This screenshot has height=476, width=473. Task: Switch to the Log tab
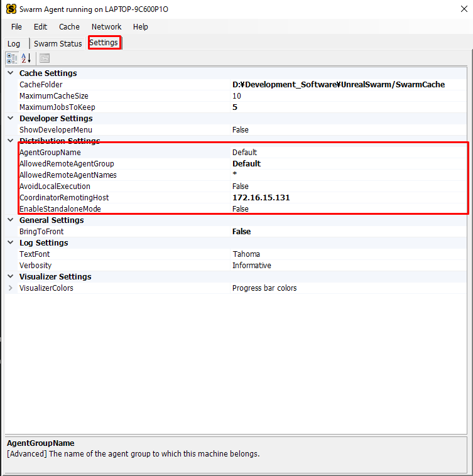14,44
